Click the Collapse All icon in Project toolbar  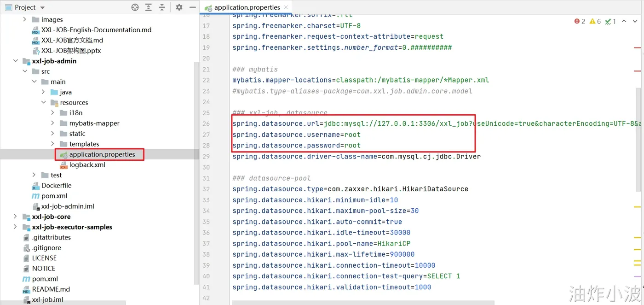[x=162, y=7]
